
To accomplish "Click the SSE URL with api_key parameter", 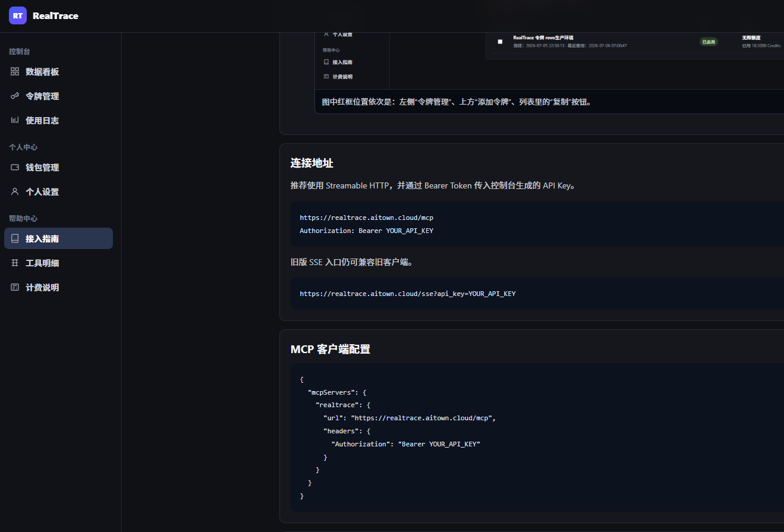I will (x=408, y=294).
